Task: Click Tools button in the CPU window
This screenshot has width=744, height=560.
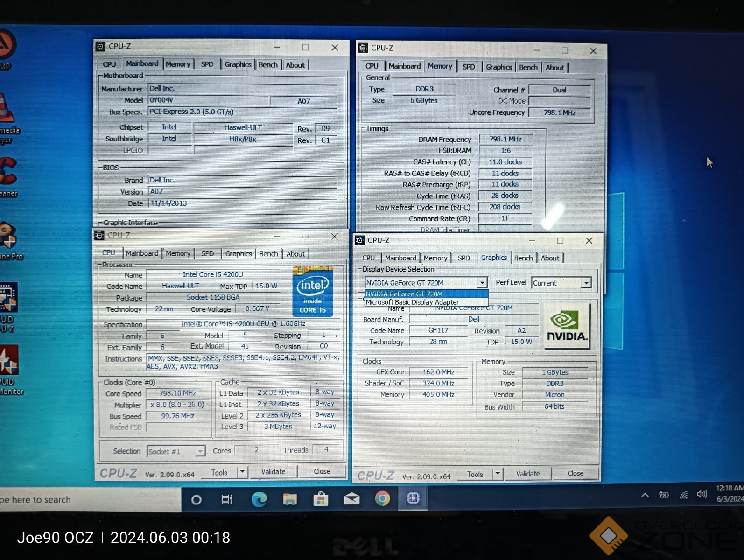Action: click(219, 472)
